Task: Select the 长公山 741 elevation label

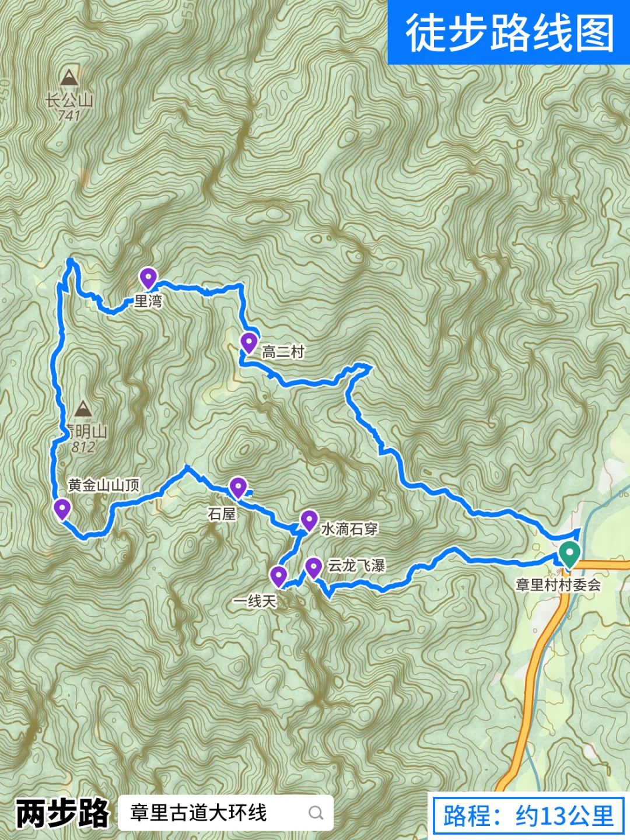Action: click(69, 116)
